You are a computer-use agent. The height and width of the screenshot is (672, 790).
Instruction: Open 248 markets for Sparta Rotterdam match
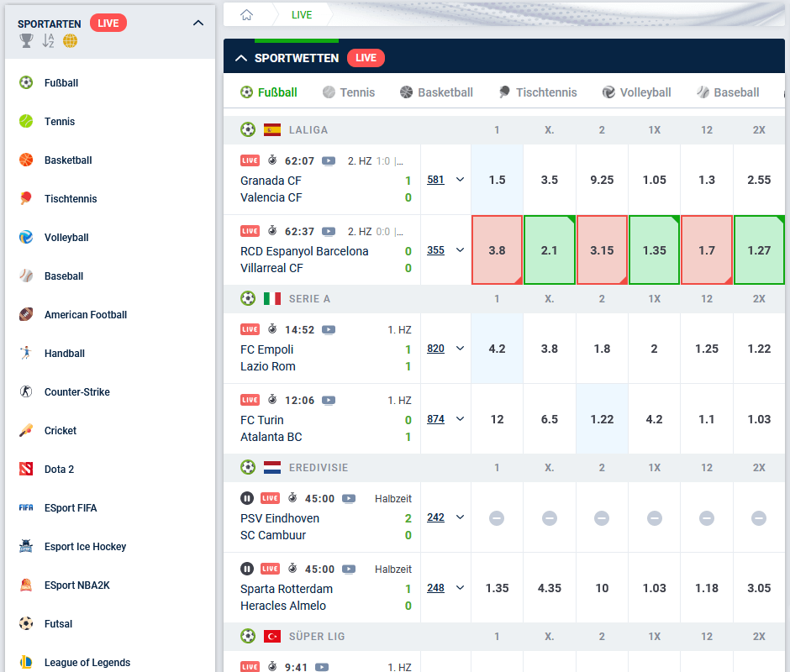[436, 587]
